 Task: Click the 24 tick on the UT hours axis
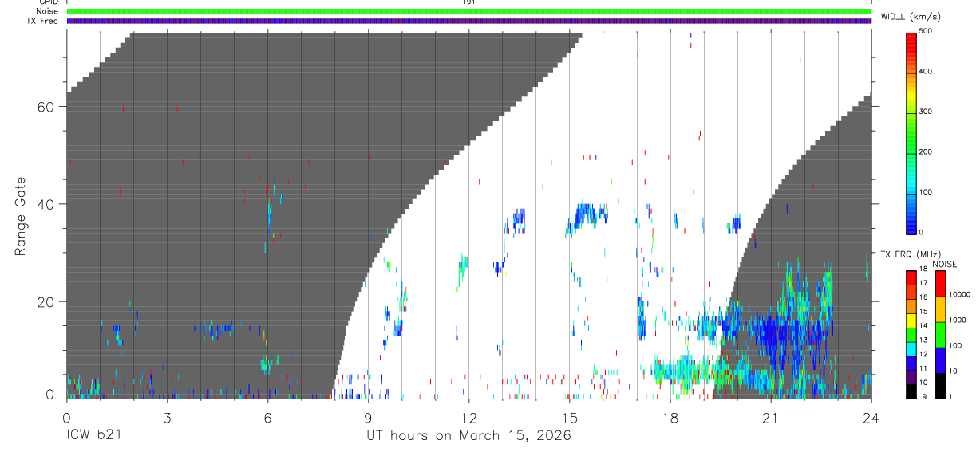[x=871, y=417]
